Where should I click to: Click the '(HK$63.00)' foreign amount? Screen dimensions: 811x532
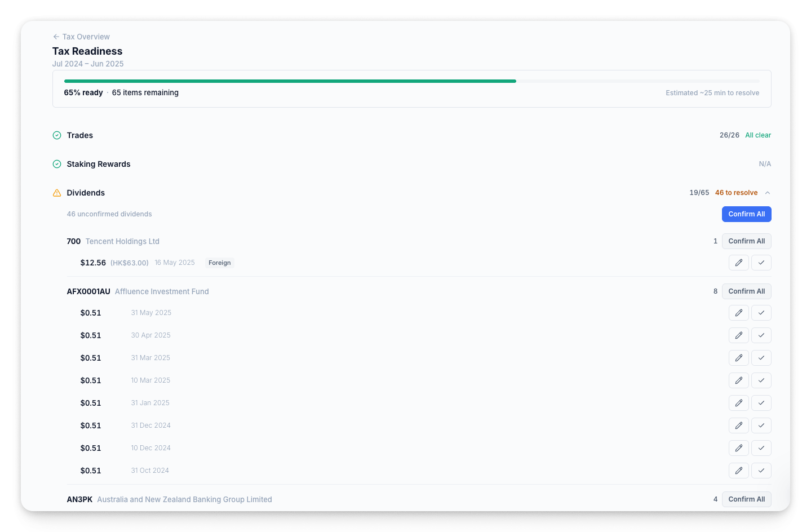click(130, 263)
